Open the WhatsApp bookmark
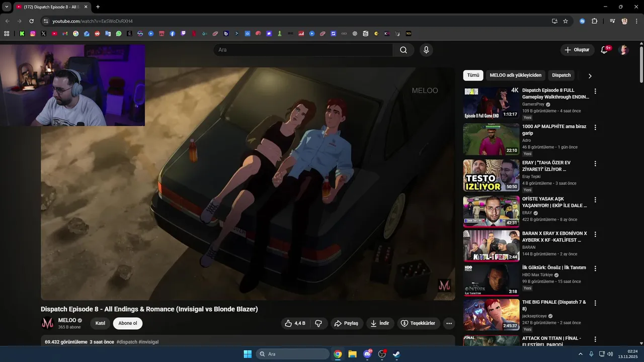Viewport: 644px width, 362px height. point(119,34)
